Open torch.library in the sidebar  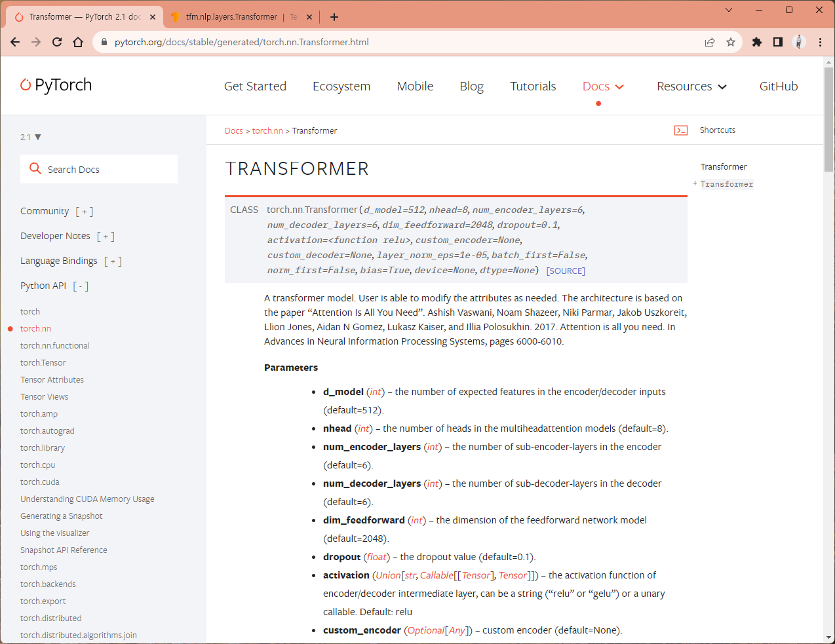pos(43,448)
